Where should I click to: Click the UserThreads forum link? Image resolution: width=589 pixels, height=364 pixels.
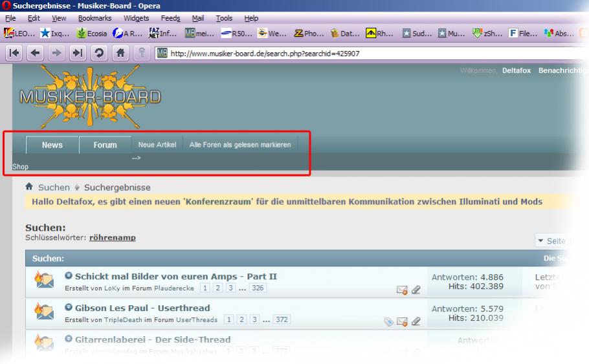tap(197, 320)
